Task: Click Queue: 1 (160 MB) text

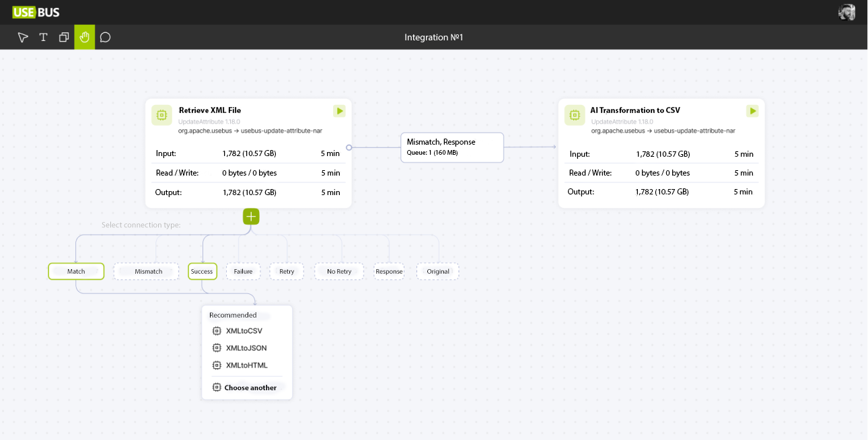Action: [432, 153]
